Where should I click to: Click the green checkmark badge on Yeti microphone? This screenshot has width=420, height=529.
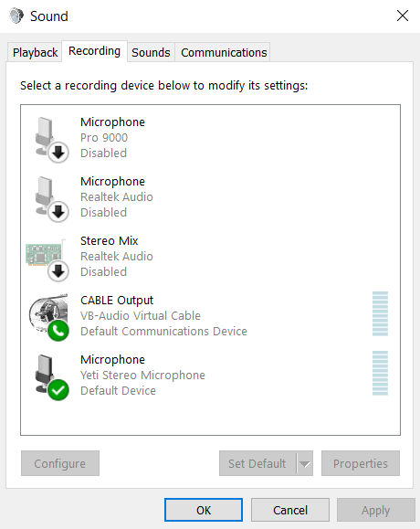pyautogui.click(x=58, y=390)
